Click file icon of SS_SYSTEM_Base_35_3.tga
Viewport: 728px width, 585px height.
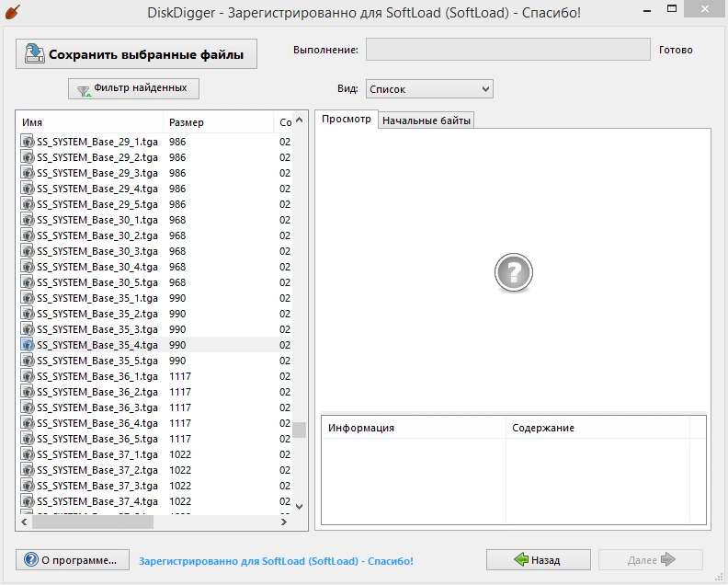(28, 329)
